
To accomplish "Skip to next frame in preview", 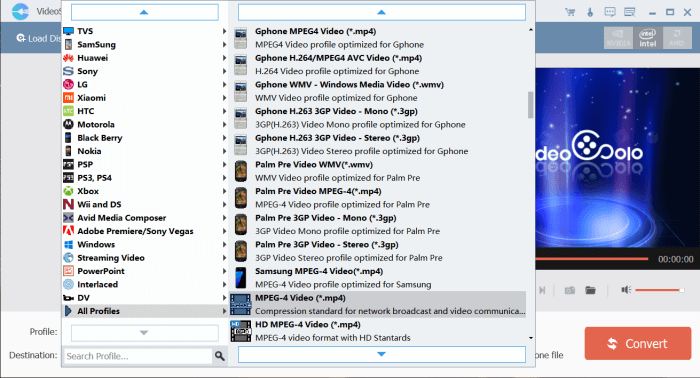I will [x=542, y=290].
